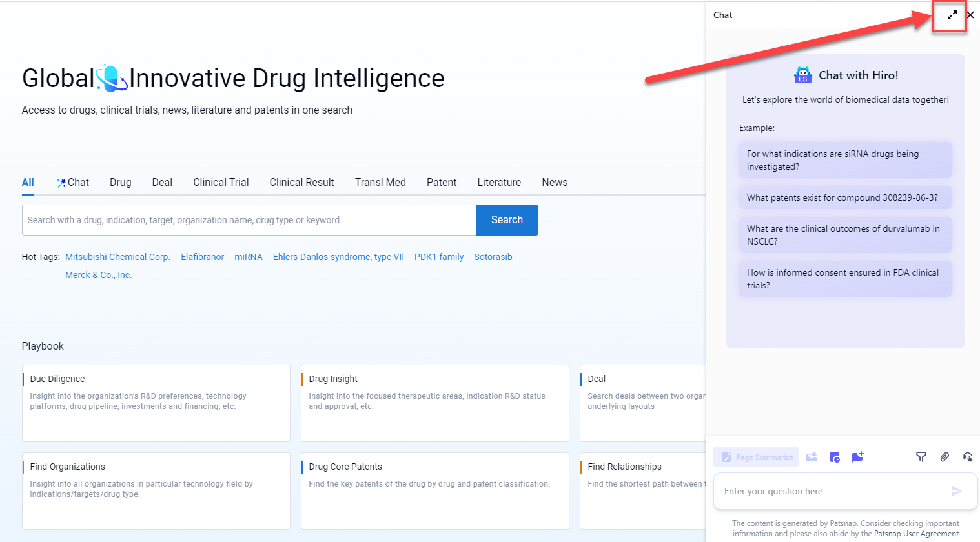Choose the siRNA drugs example question
Screen dimensions: 980x542
[845, 160]
